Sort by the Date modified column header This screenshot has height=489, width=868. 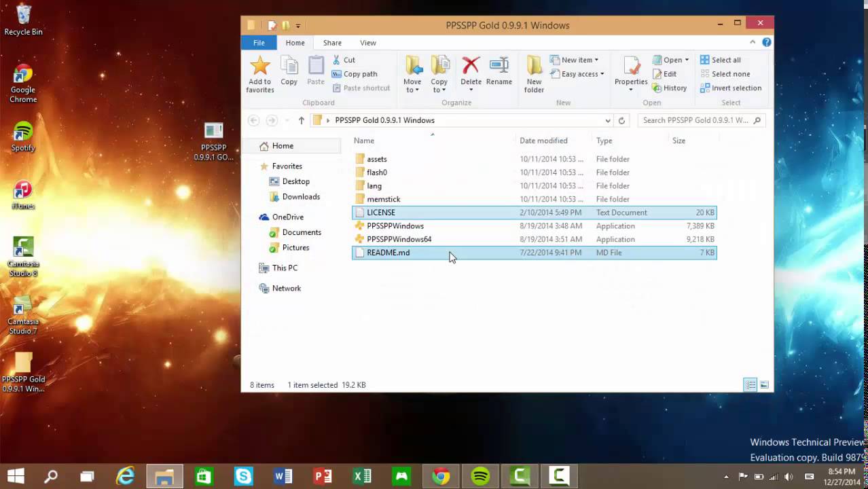[x=543, y=141]
